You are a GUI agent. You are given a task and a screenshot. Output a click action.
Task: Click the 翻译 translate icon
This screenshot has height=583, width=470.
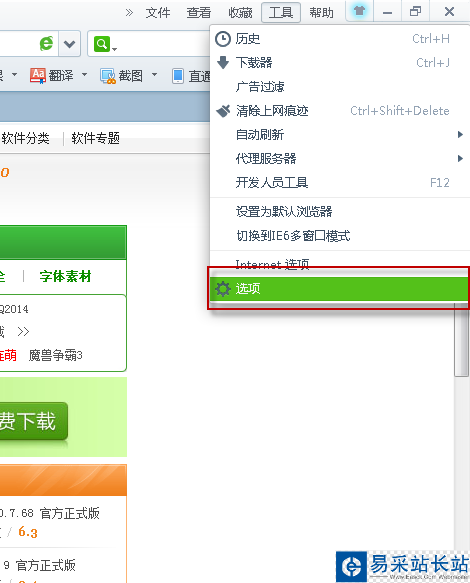[x=38, y=75]
